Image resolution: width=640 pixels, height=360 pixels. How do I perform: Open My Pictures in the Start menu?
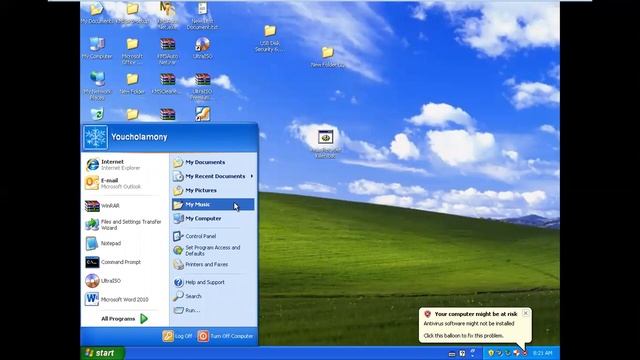[213, 190]
